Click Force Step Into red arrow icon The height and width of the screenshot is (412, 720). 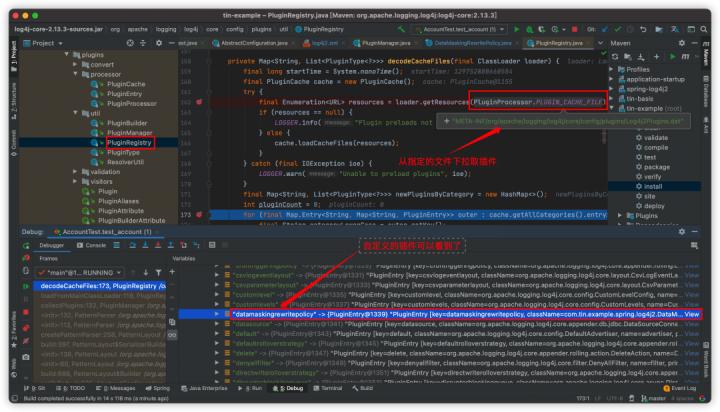[158, 245]
